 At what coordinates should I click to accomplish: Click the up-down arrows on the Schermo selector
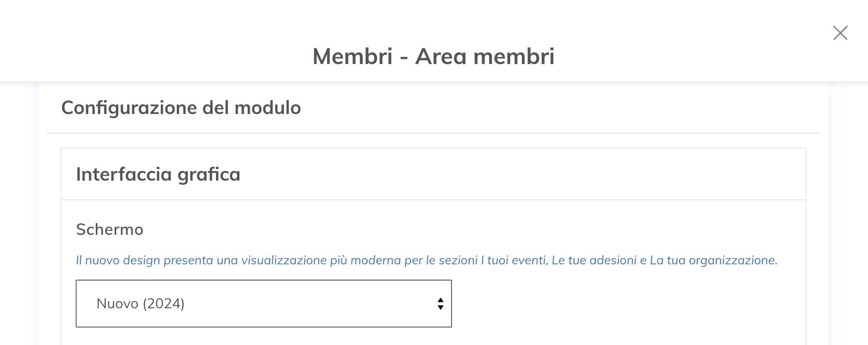point(440,304)
